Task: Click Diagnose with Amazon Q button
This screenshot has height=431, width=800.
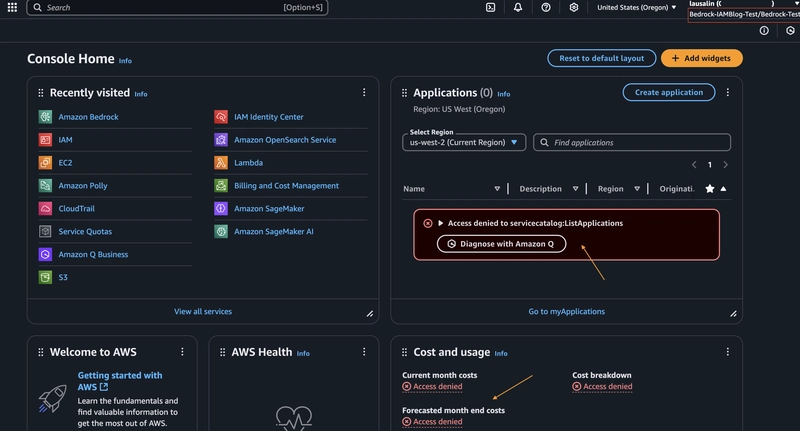Action: (x=502, y=244)
